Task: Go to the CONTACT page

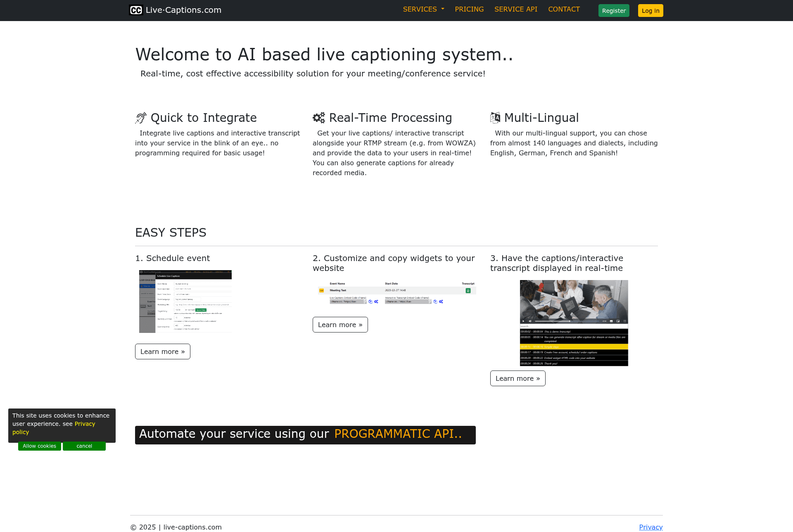Action: coord(564,9)
